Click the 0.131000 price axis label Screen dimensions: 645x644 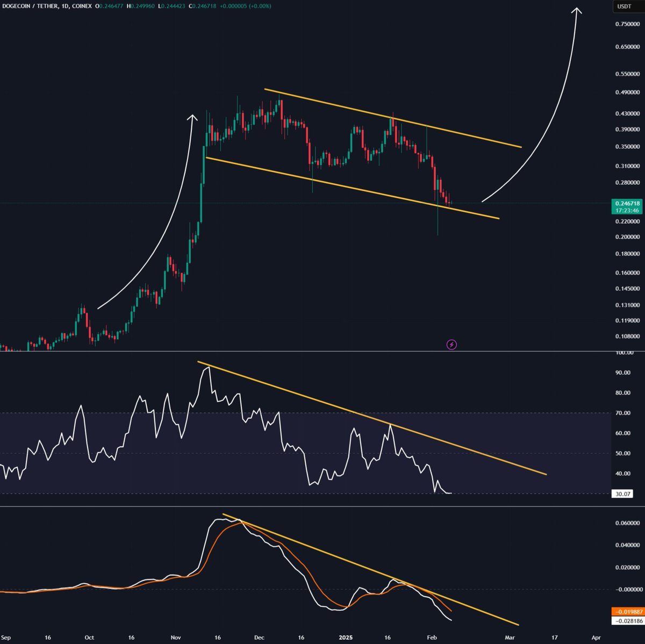628,305
